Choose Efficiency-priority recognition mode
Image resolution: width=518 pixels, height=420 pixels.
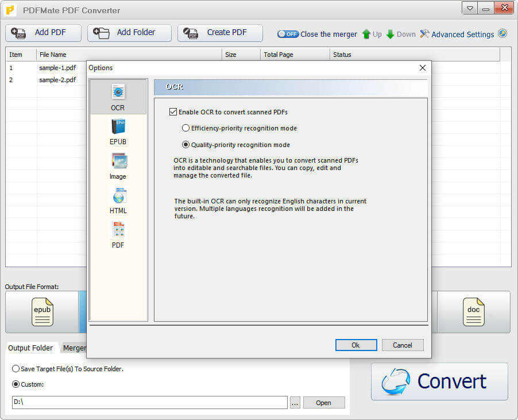pos(185,128)
